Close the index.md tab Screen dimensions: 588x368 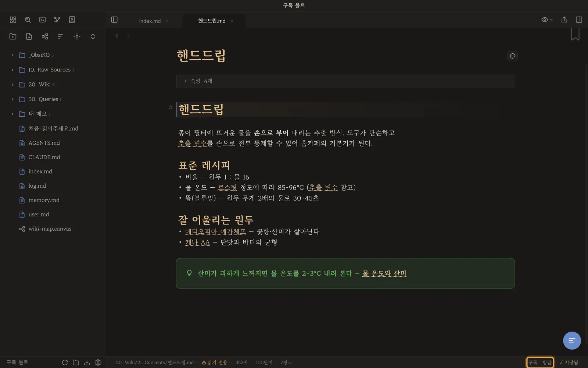(x=167, y=21)
